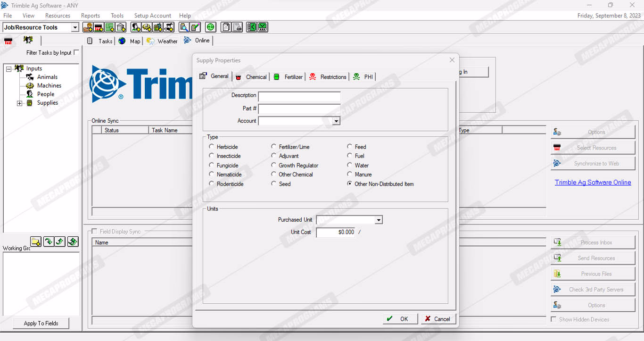This screenshot has height=341, width=644.
Task: Click the green left-arrow panel toolbar icon
Action: pos(252,27)
